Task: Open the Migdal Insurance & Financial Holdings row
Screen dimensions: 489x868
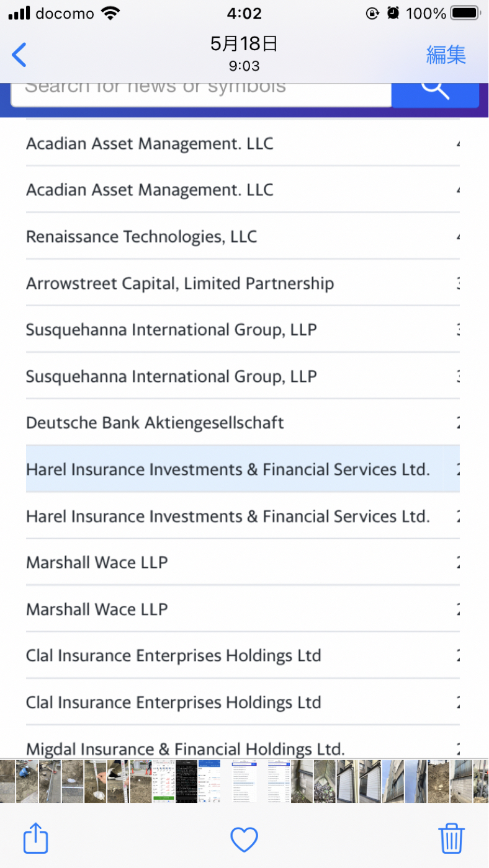Action: pos(185,748)
